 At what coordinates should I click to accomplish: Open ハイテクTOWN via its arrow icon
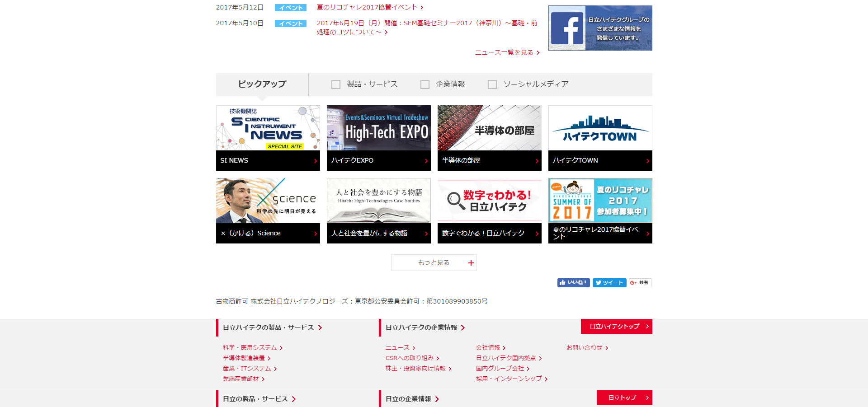pos(648,160)
